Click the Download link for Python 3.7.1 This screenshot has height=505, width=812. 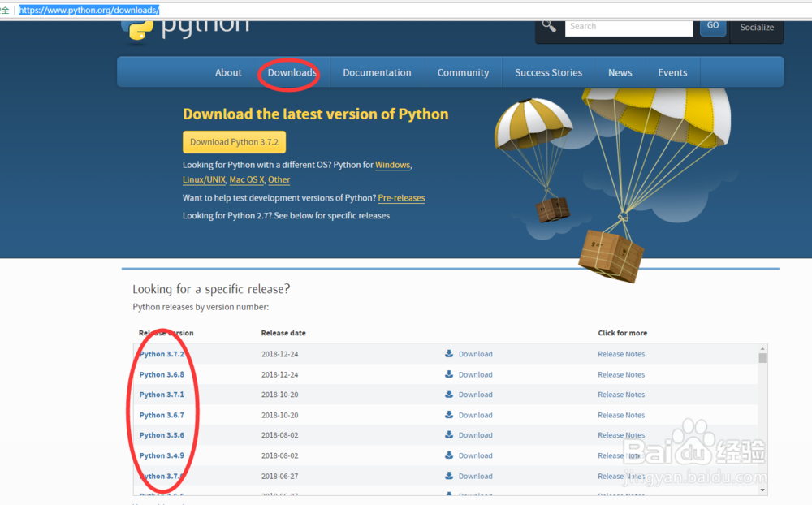tap(475, 395)
